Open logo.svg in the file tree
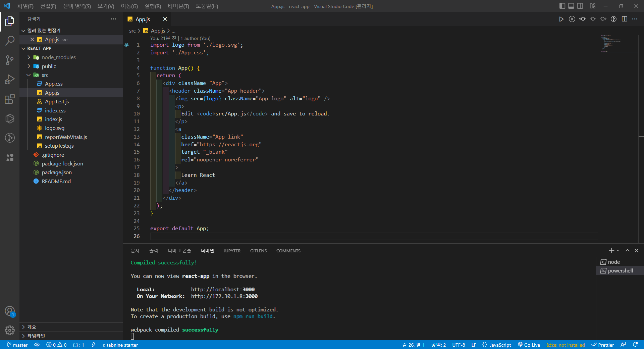 (71, 128)
